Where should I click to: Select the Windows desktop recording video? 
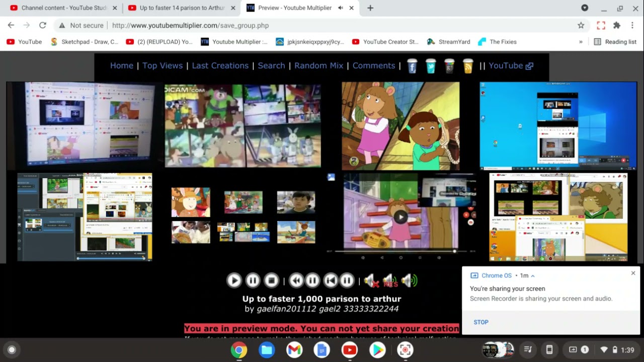point(558,126)
